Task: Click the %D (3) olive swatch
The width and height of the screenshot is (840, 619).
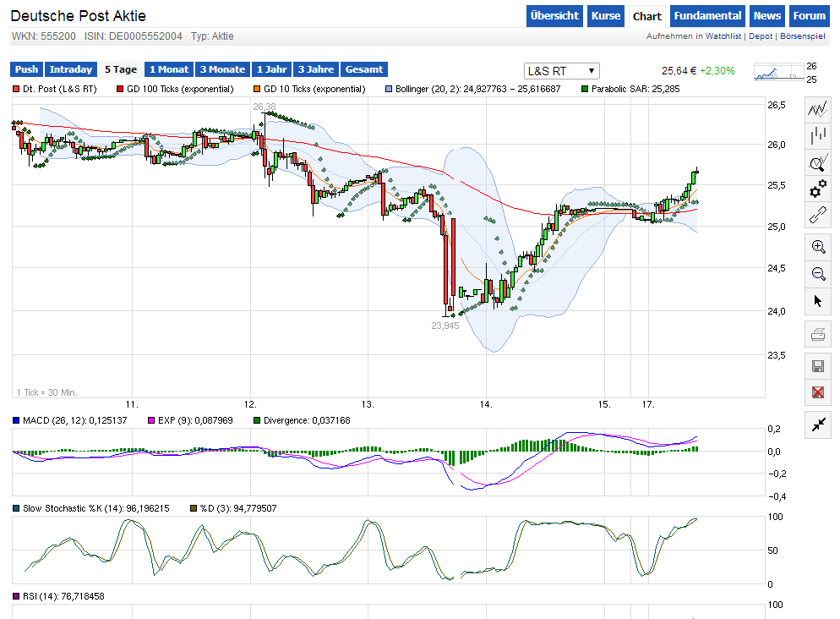Action: (194, 508)
